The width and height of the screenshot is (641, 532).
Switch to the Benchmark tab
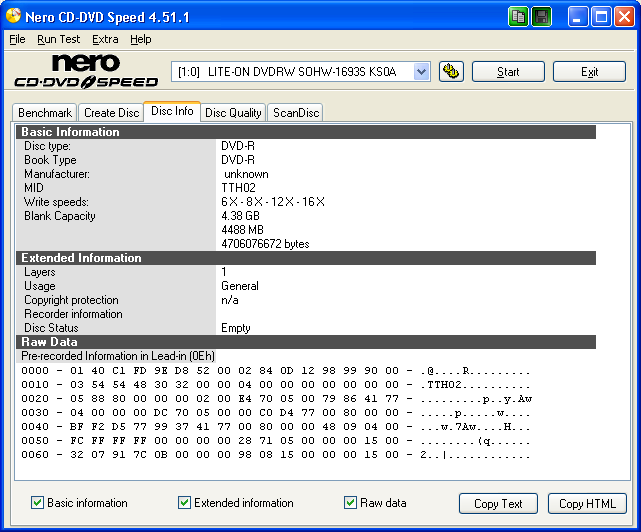[45, 113]
